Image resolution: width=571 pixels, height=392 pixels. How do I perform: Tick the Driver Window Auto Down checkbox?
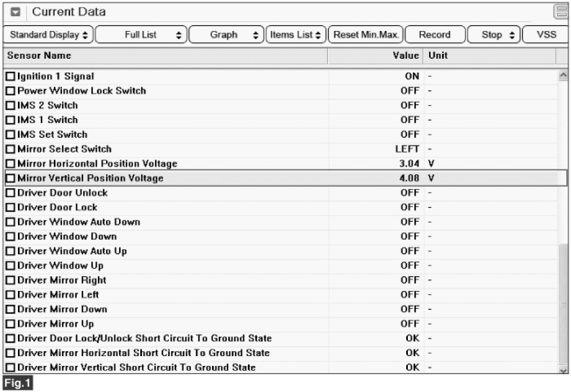pyautogui.click(x=10, y=222)
